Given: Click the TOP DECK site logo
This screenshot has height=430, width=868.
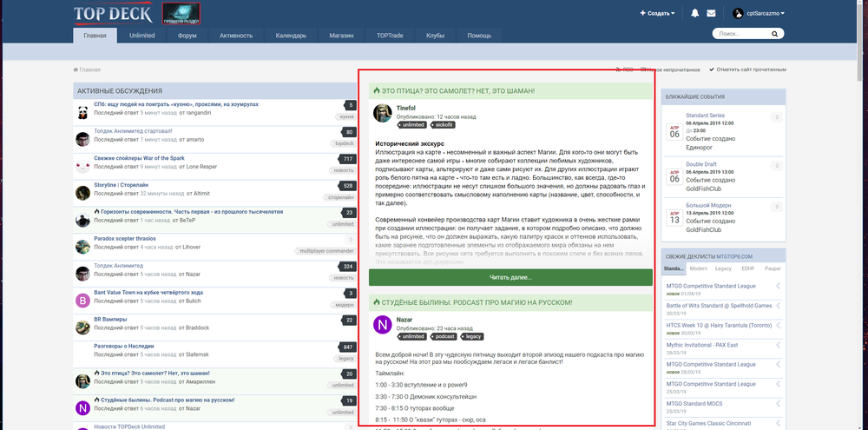Looking at the screenshot, I should (x=111, y=14).
